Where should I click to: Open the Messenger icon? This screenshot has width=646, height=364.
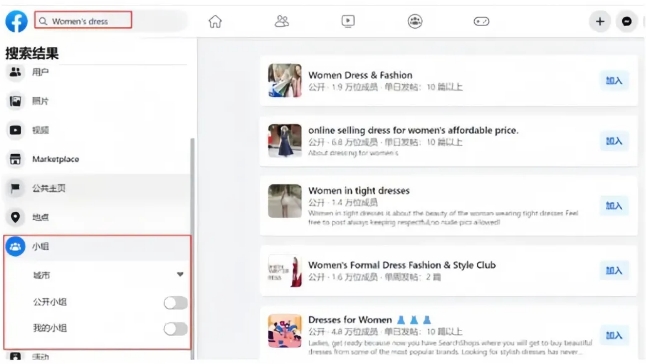coord(627,21)
